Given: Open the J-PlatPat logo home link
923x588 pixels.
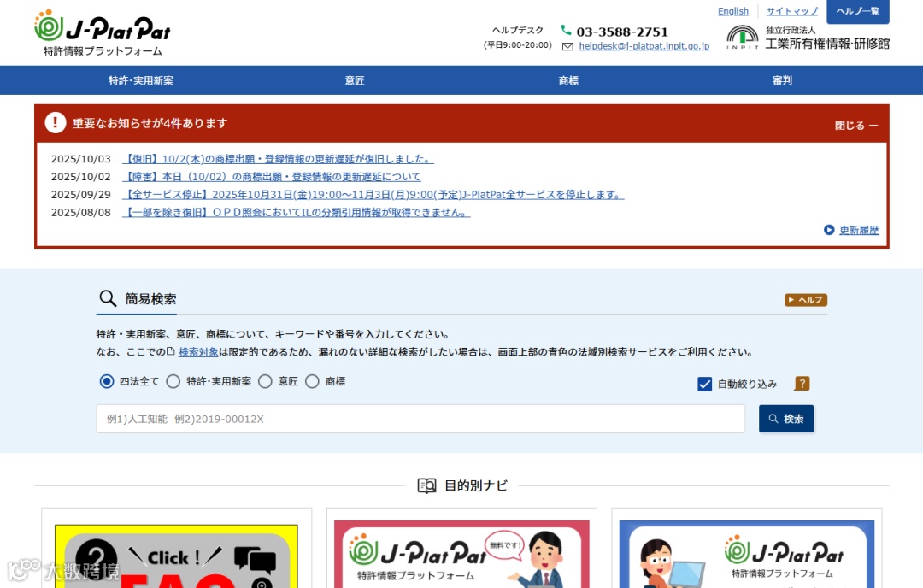Looking at the screenshot, I should tap(103, 33).
